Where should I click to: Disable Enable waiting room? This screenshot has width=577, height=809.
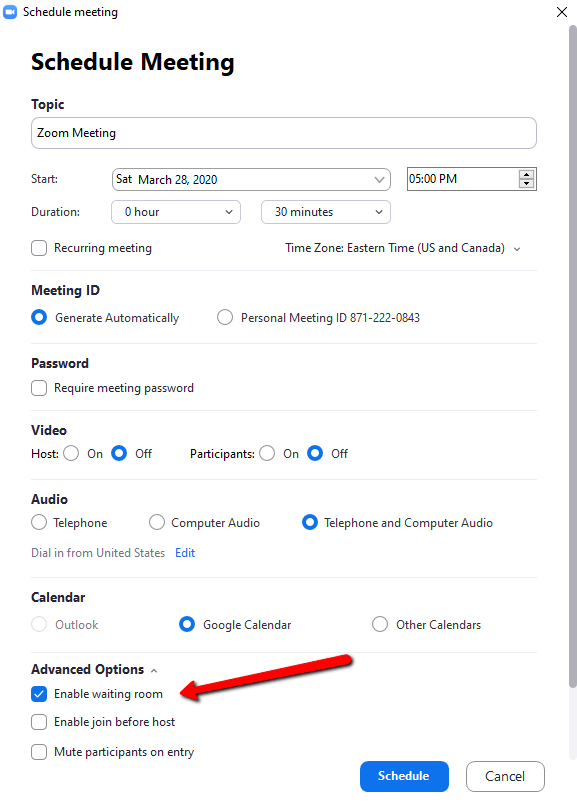coord(38,693)
